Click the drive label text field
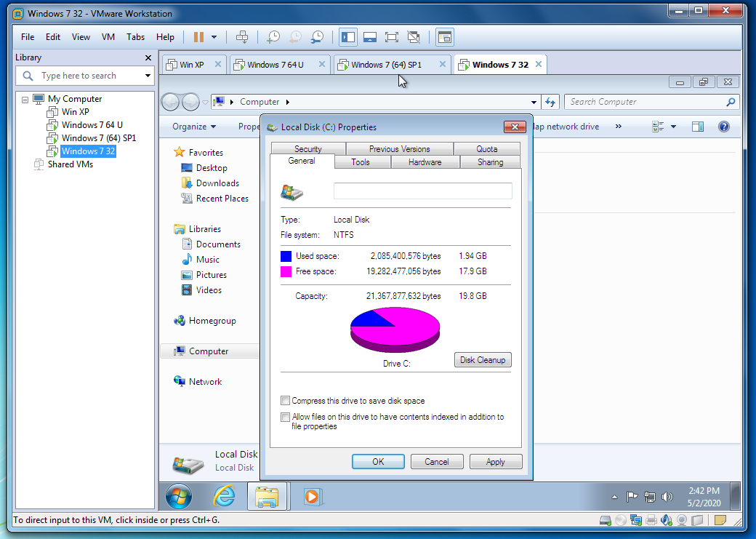The image size is (756, 539). pyautogui.click(x=423, y=191)
